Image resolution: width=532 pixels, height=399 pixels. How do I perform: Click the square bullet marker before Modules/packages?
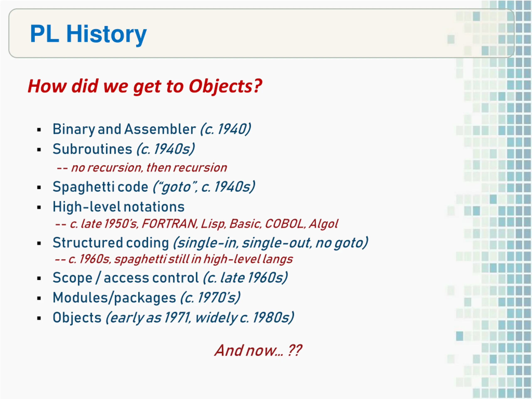(39, 298)
